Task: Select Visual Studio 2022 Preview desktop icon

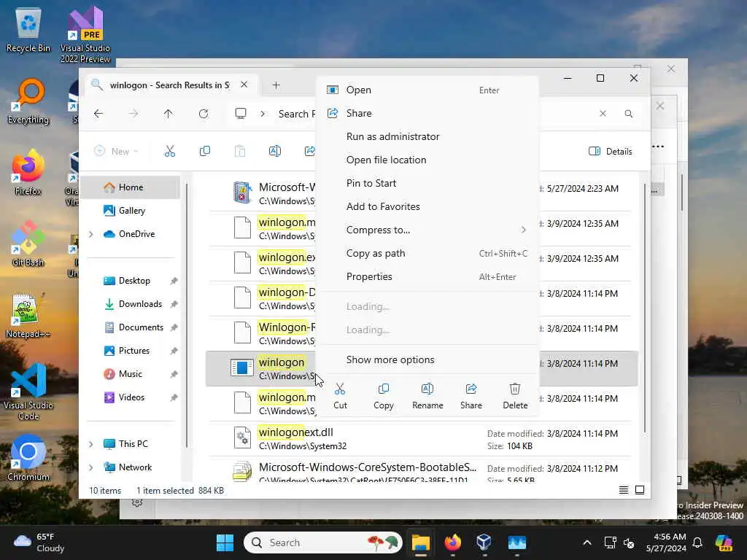Action: (x=85, y=35)
